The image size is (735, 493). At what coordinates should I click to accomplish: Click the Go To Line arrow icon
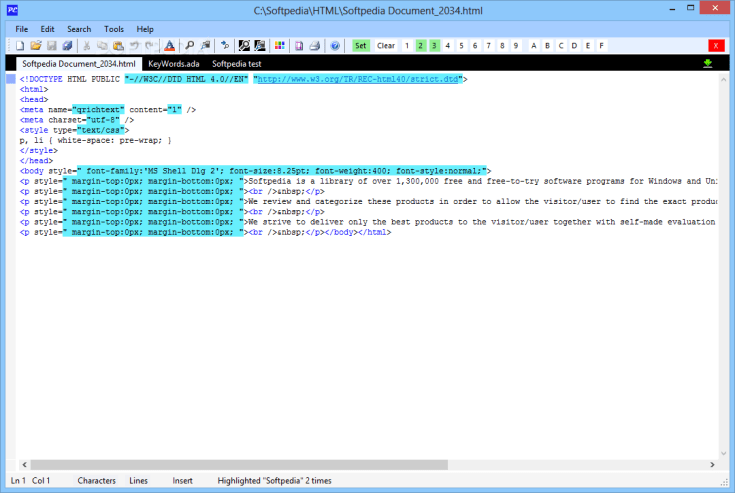point(225,45)
